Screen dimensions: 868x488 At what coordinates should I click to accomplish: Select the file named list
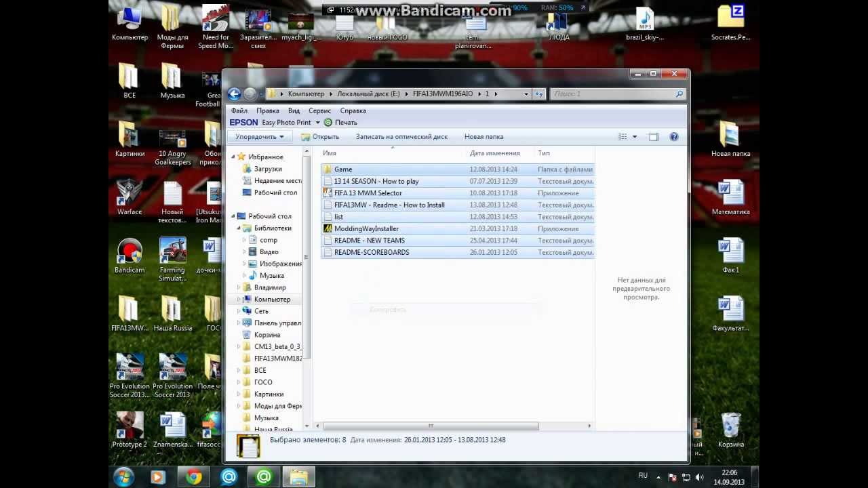point(338,217)
